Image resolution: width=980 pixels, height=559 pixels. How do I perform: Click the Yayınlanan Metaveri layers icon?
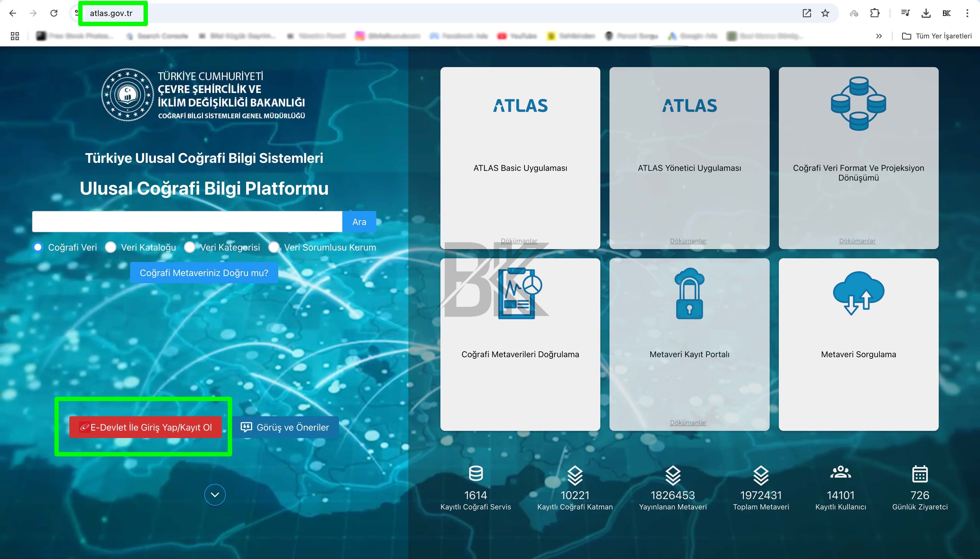tap(673, 475)
